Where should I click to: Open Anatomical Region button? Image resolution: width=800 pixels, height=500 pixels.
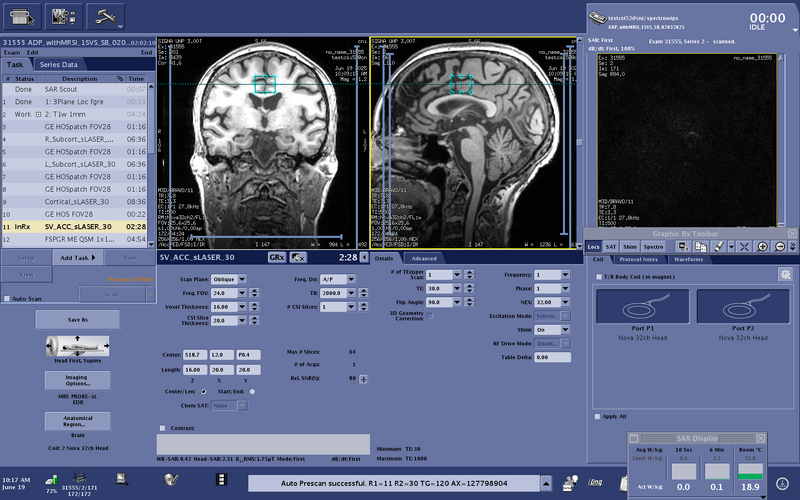click(78, 421)
